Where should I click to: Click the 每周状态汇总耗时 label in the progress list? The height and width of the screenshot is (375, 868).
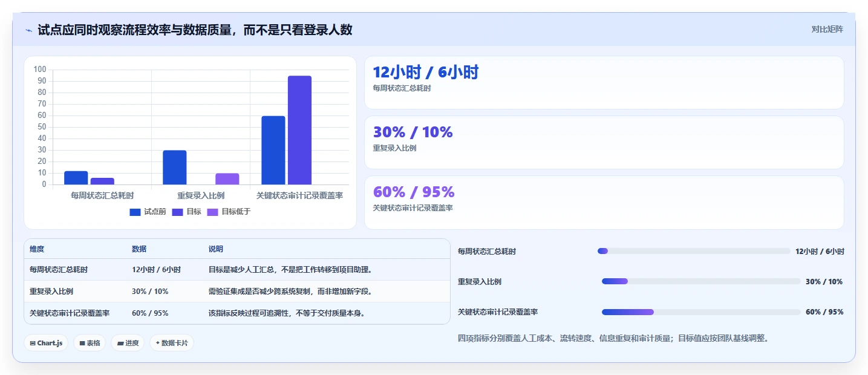point(487,252)
